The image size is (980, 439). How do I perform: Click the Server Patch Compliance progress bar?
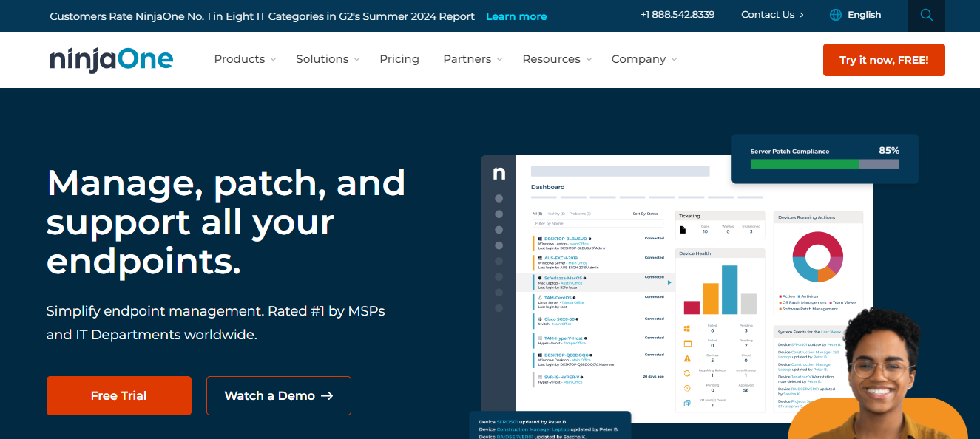coord(824,164)
